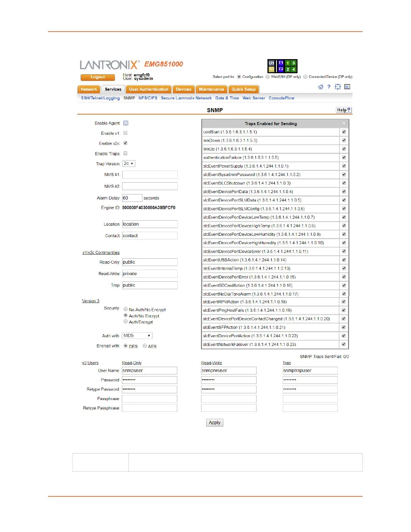Viewport: 411px width, 532px height.
Task: Select Ethernet port E1 square
Action: [x=281, y=63]
